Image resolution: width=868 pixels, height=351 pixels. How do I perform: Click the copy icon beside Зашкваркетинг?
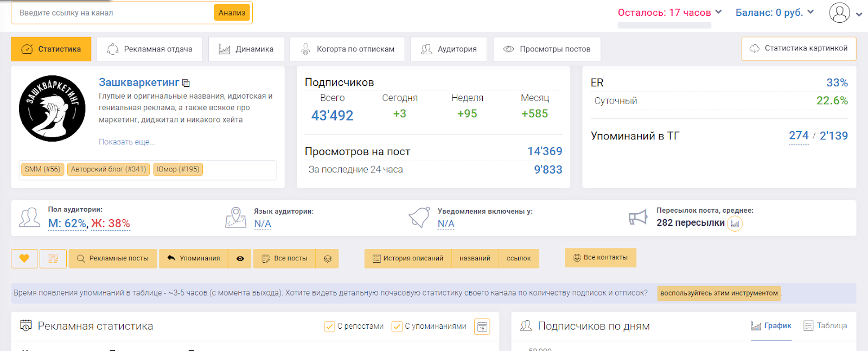[186, 83]
